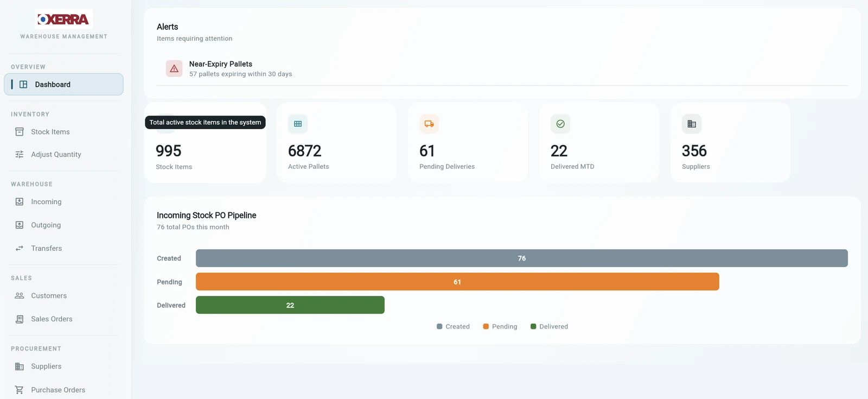The image size is (868, 399).
Task: Select the 356 Suppliers card
Action: tap(730, 143)
